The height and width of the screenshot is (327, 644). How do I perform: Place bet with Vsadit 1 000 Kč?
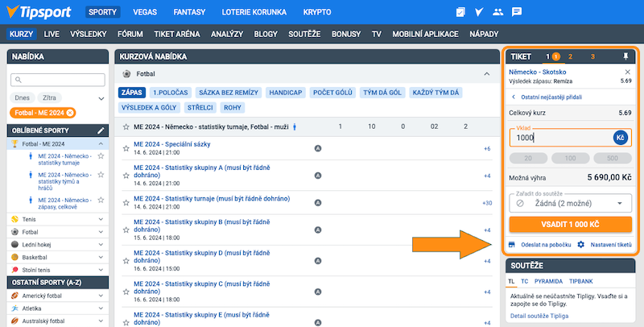click(x=570, y=224)
